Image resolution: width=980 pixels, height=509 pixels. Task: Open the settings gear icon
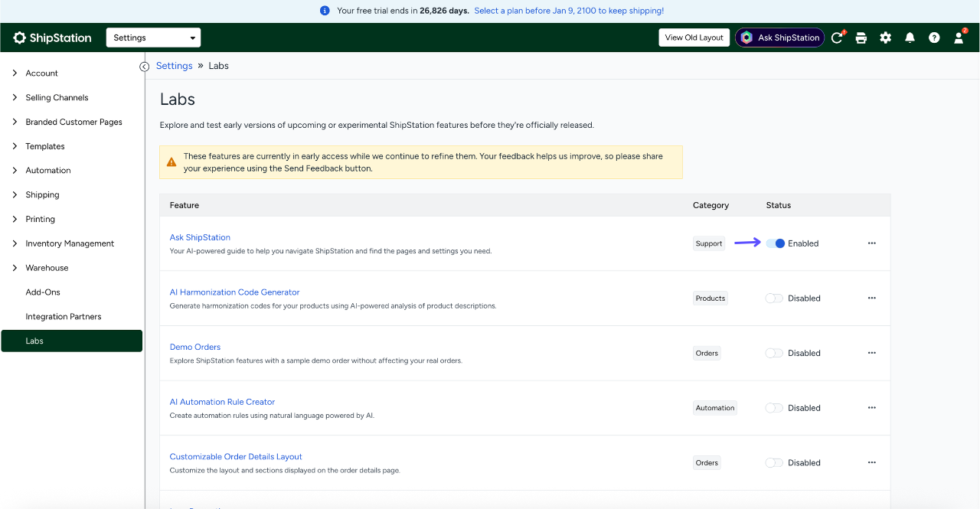(x=886, y=38)
